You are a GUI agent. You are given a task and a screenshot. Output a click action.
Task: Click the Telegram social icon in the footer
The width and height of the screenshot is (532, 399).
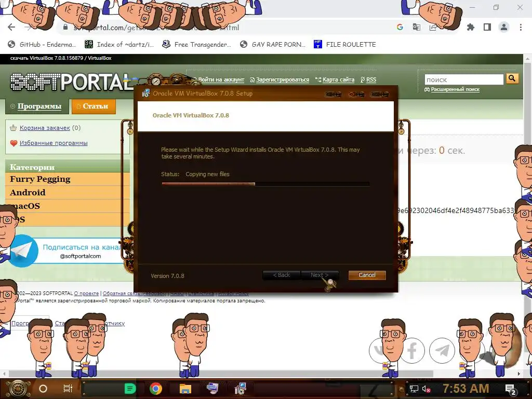pyautogui.click(x=442, y=351)
